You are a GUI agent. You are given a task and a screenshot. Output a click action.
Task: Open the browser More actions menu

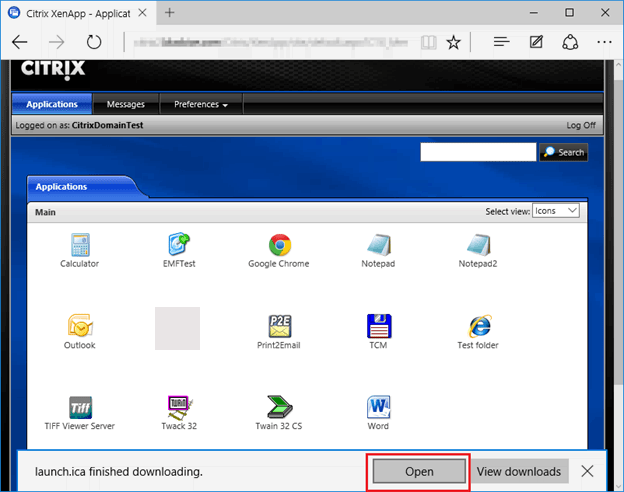[604, 42]
